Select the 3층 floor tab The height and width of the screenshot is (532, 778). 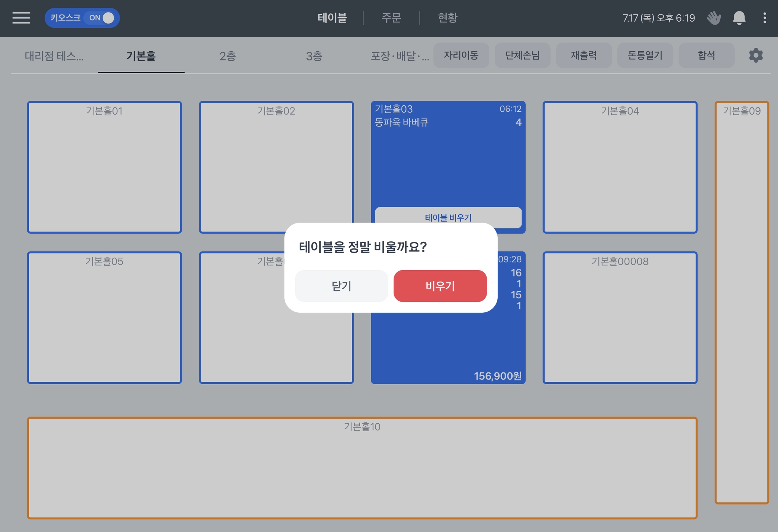coord(314,56)
